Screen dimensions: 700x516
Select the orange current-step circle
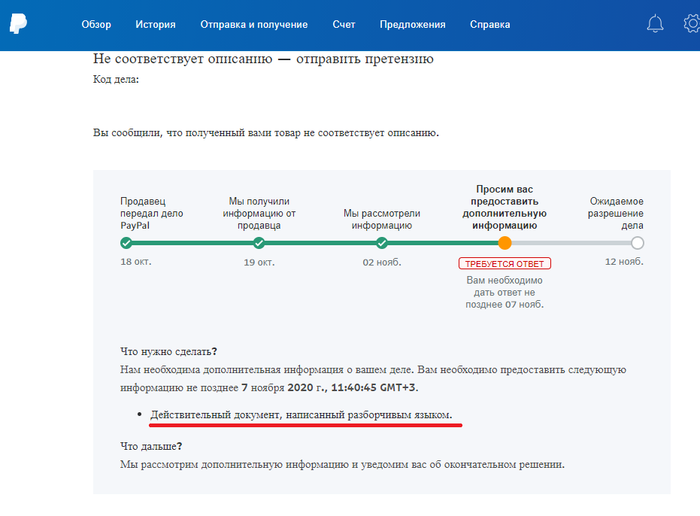tap(504, 243)
